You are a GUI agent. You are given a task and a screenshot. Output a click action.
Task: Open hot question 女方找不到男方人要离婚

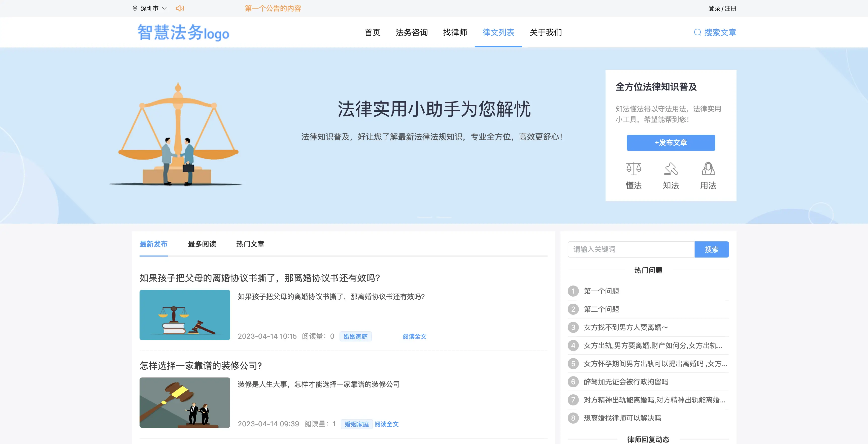tap(626, 327)
